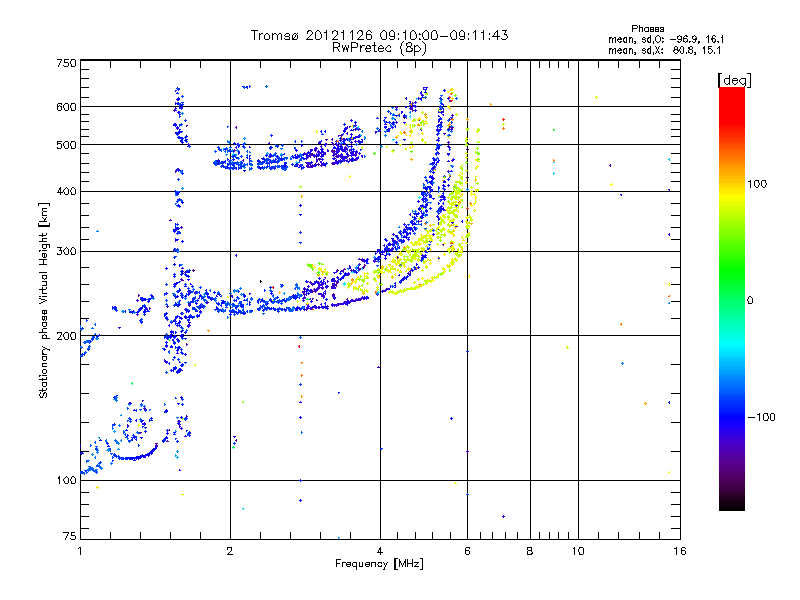800x600 pixels.
Task: Click the colorbar label '100'
Action: click(757, 184)
